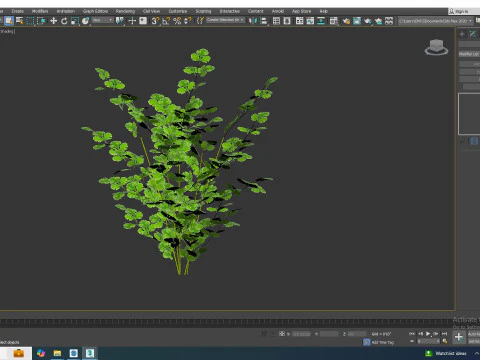
Task: Click the Render Production teapot icon
Action: [368, 21]
